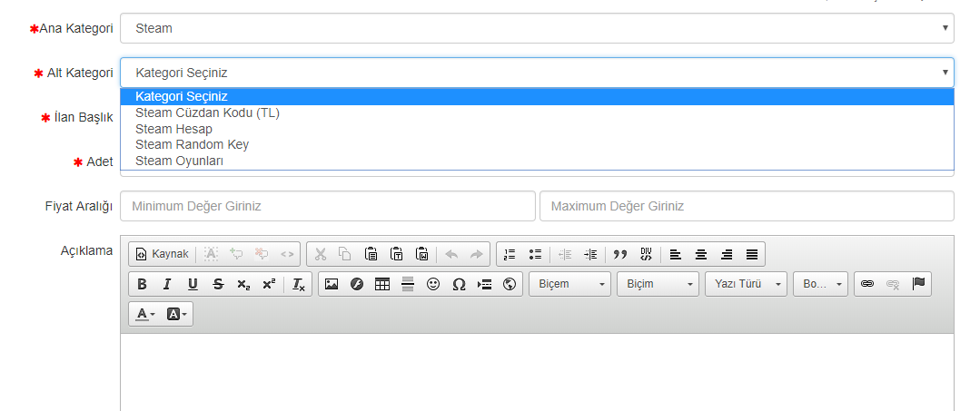Apply block quote formatting
The image size is (980, 411).
pos(620,254)
